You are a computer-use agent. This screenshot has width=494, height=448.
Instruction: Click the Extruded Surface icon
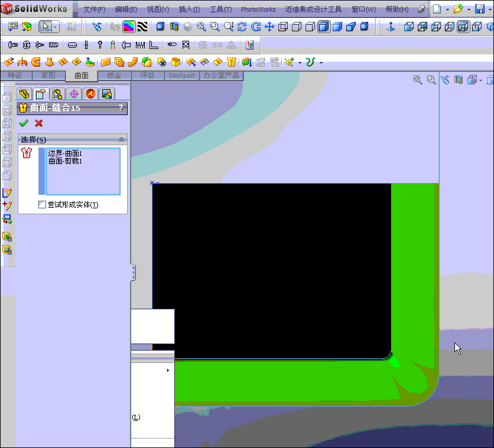(x=9, y=62)
